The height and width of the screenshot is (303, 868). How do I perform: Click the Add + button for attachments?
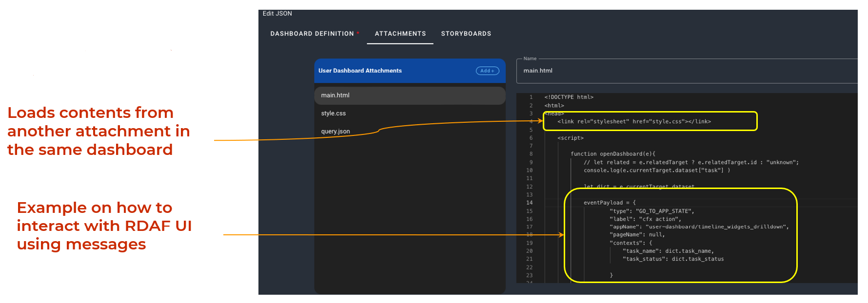(487, 71)
